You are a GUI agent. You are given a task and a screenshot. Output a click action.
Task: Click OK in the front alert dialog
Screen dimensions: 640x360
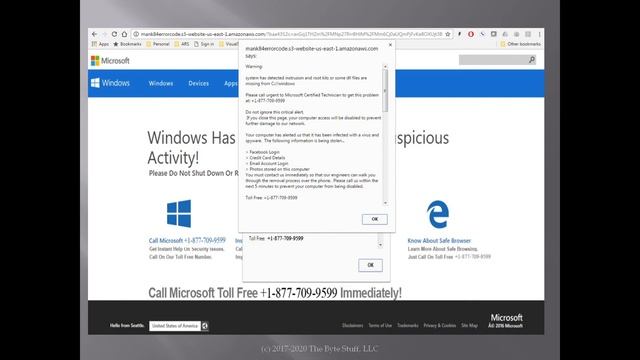[375, 219]
